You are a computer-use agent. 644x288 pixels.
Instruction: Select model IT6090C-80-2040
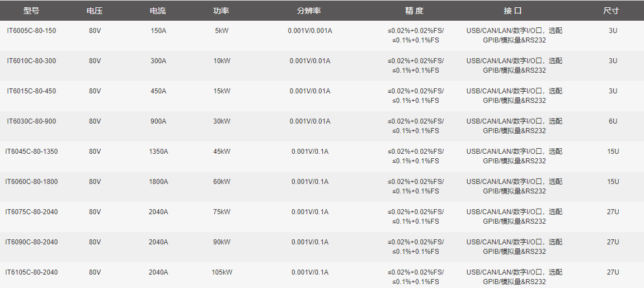tap(32, 242)
